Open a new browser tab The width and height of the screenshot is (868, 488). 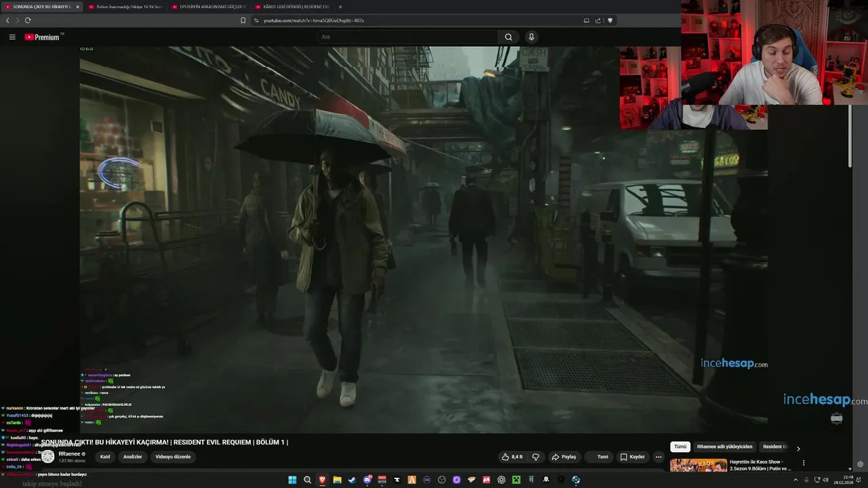click(340, 7)
